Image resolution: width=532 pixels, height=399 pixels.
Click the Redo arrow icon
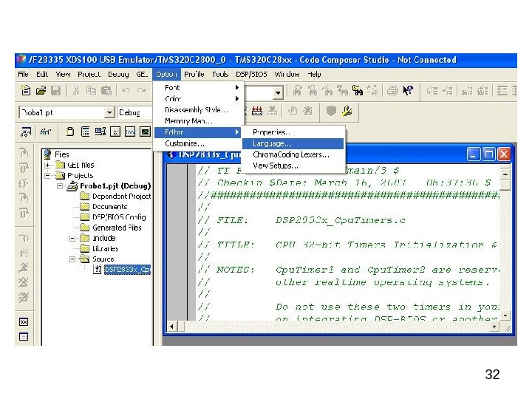point(141,91)
